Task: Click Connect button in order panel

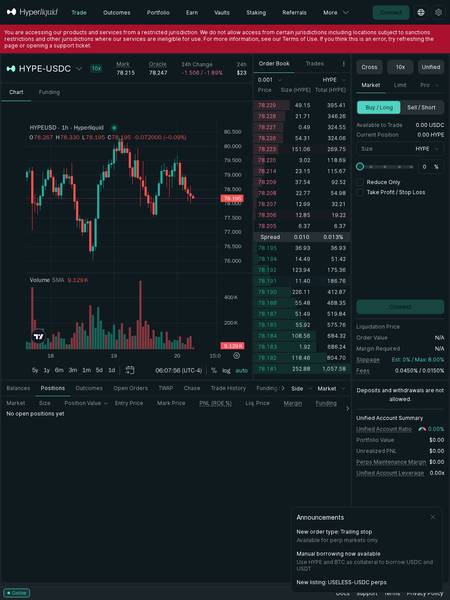Action: coord(400,307)
